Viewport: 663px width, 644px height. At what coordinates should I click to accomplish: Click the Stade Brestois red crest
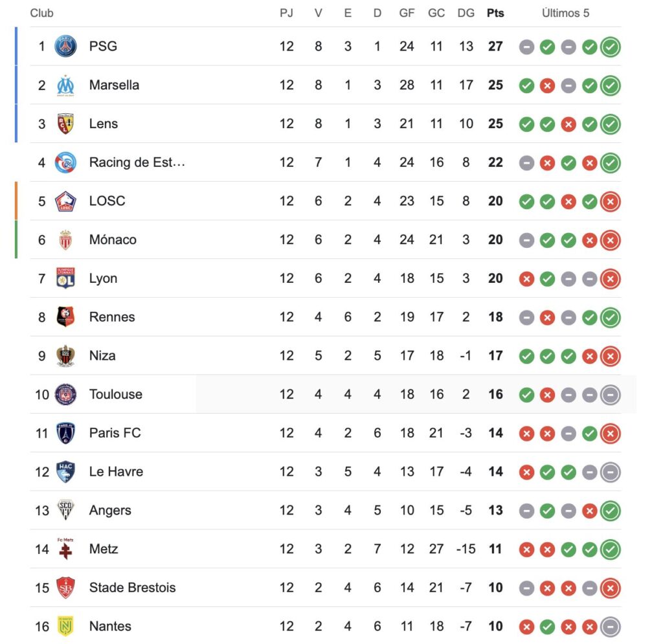65,587
